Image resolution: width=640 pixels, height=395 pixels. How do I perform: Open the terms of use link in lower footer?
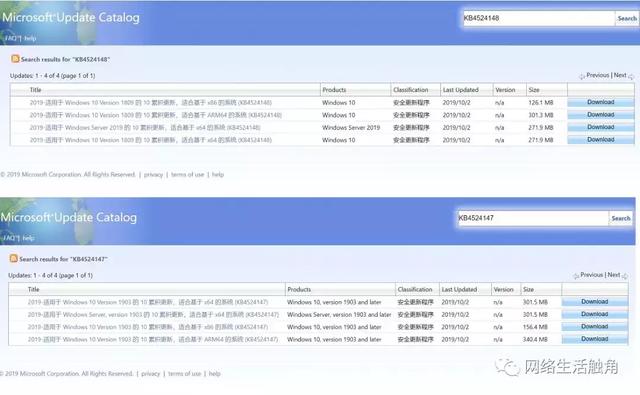pyautogui.click(x=184, y=374)
